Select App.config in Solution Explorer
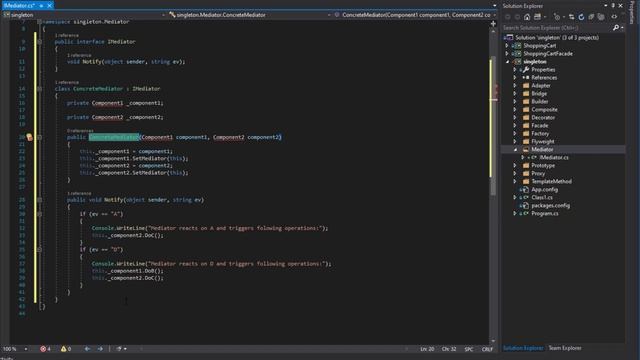 [x=544, y=190]
